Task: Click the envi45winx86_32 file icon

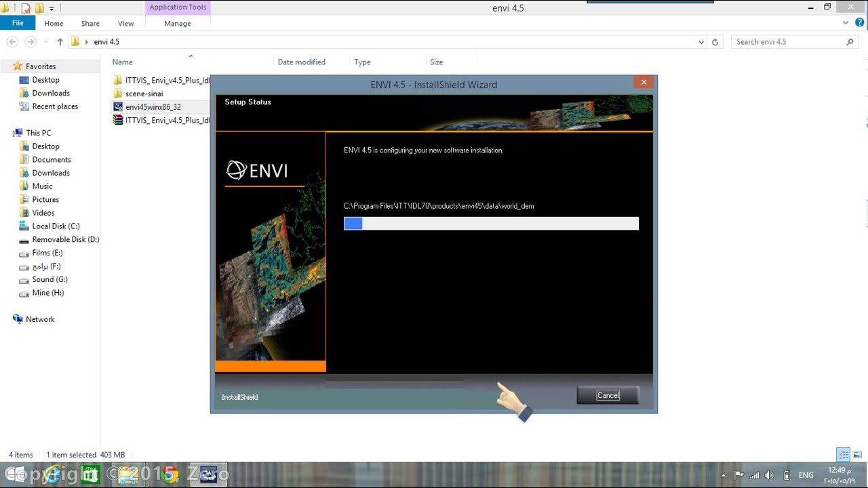Action: point(118,107)
